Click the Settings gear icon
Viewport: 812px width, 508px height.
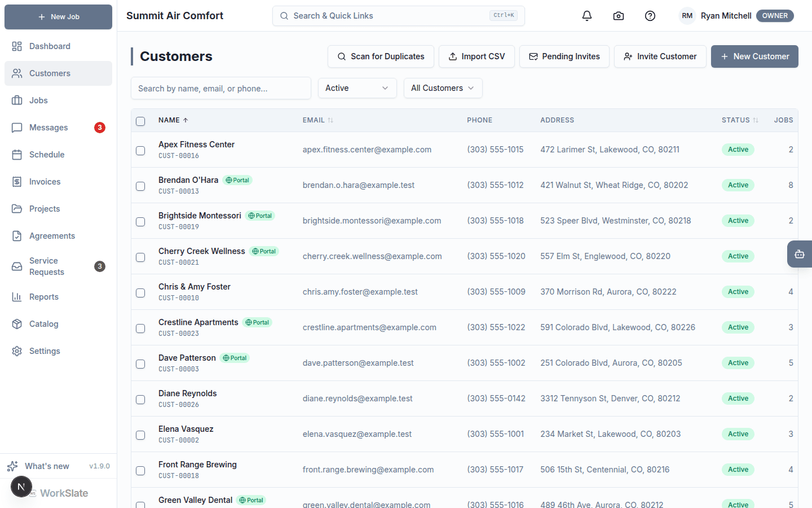point(17,351)
